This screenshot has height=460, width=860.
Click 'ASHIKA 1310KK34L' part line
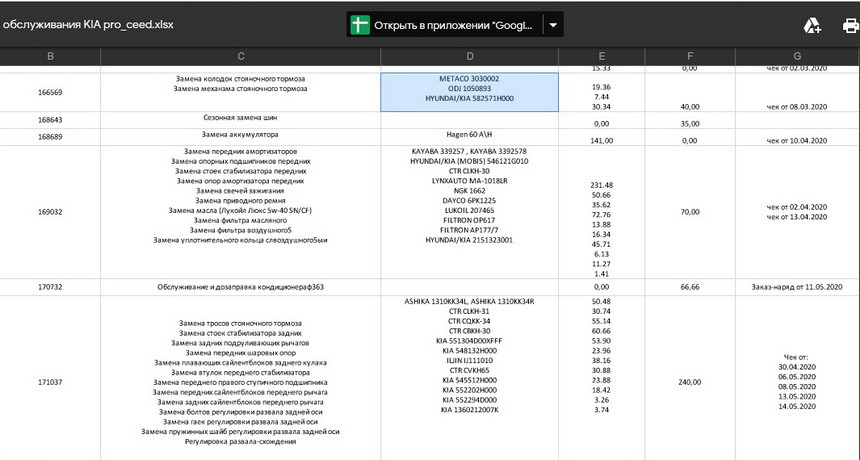tap(469, 302)
